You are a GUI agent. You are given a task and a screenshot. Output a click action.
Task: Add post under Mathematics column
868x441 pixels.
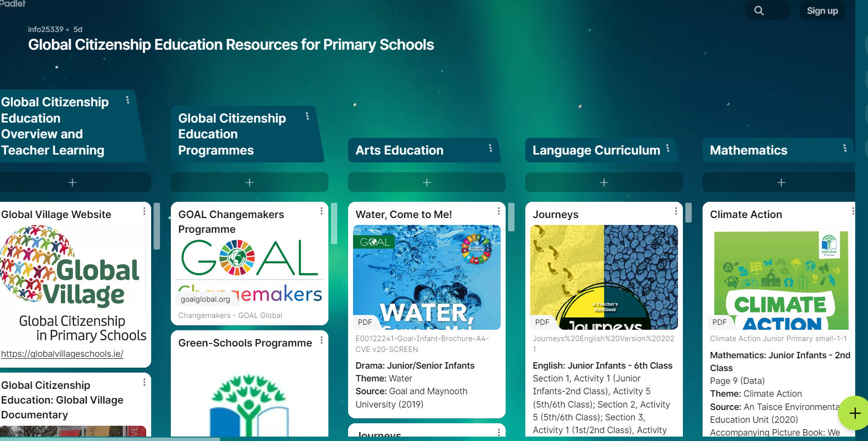pos(781,182)
